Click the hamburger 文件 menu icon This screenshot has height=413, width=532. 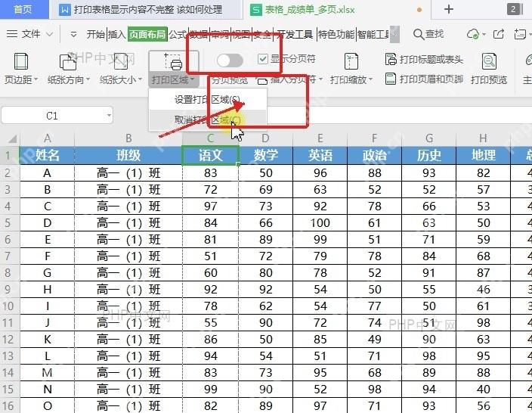tap(12, 34)
